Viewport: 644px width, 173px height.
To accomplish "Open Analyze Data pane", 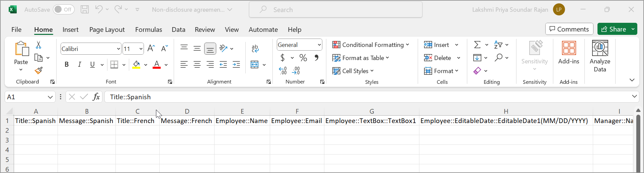I will [x=600, y=56].
